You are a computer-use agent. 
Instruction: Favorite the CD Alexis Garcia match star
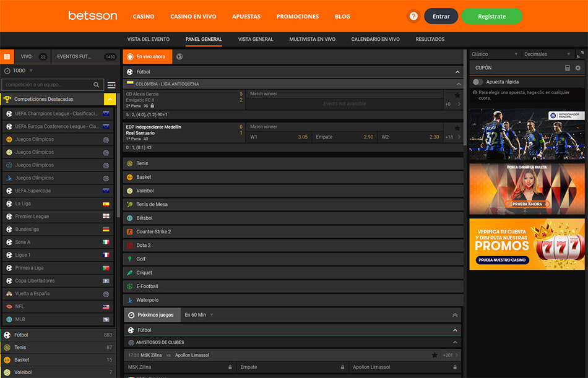click(x=457, y=95)
